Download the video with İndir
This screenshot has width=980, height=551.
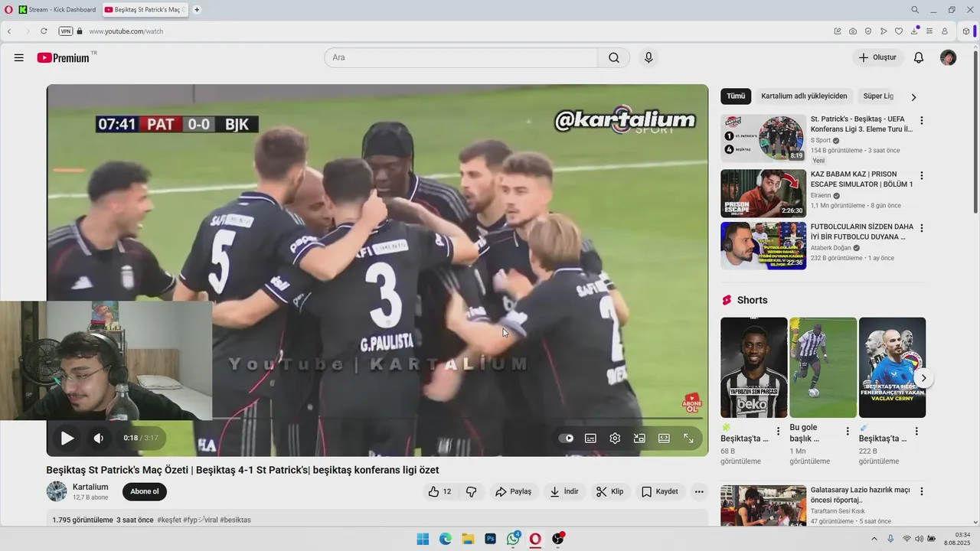point(564,491)
